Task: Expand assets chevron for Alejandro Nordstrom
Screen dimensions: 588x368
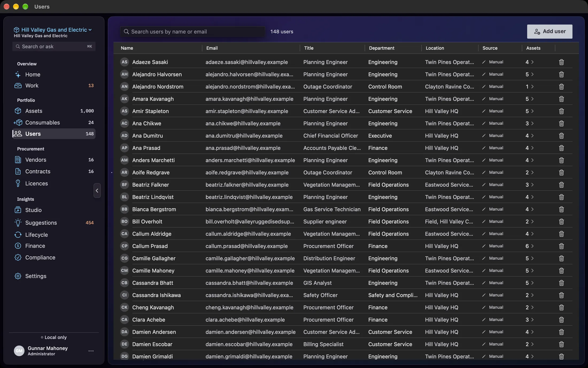Action: 532,87
